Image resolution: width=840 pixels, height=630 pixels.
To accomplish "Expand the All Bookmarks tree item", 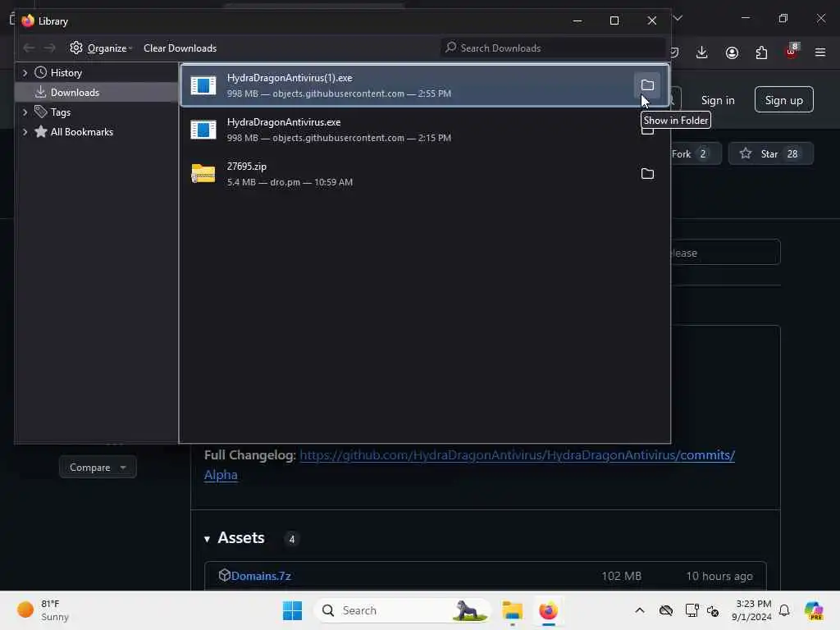I will point(25,132).
